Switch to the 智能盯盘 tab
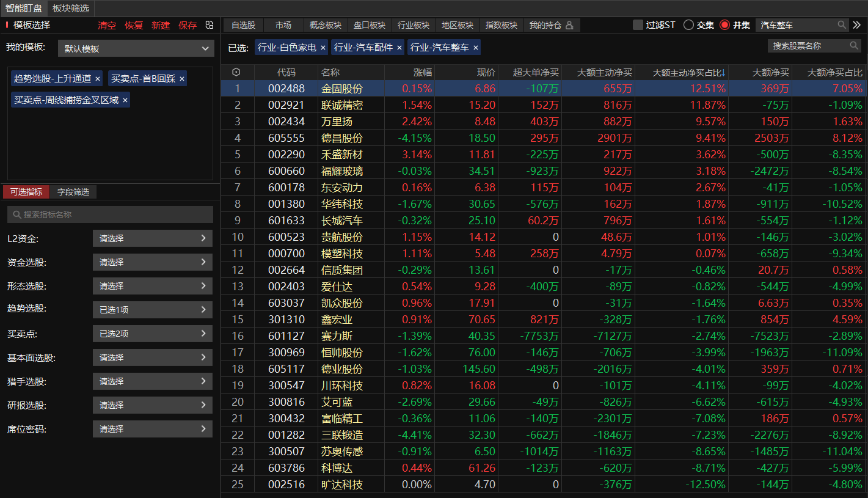 (24, 8)
